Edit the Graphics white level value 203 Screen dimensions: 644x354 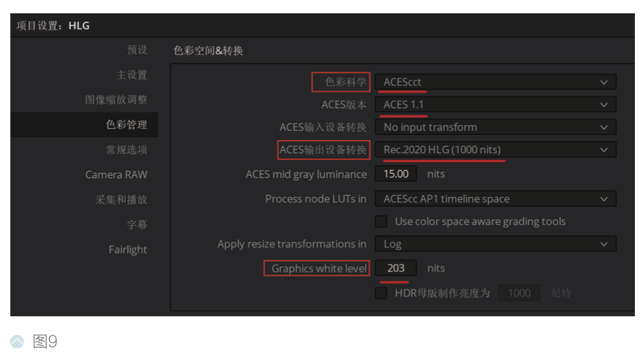click(396, 268)
